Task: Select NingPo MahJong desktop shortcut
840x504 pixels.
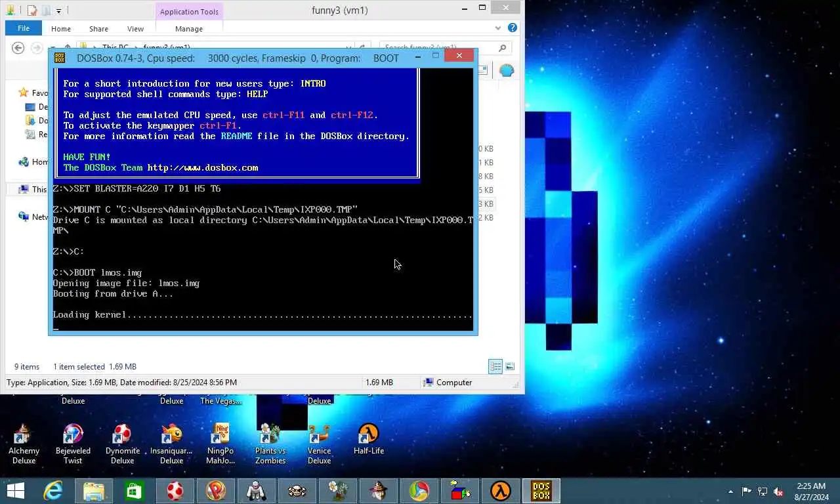Action: click(220, 444)
